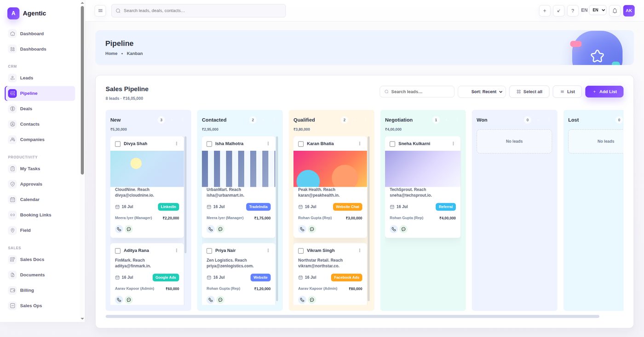Open help via the question mark icon

coord(573,11)
